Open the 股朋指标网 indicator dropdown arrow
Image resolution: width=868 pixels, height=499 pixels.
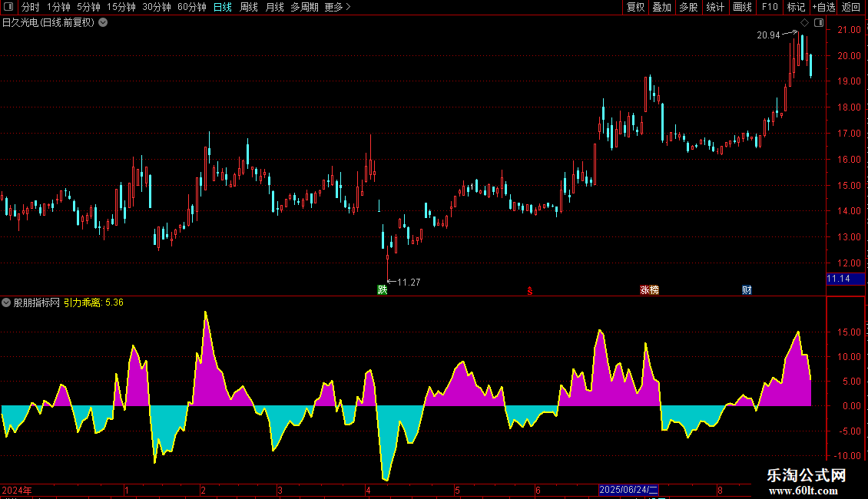6,302
